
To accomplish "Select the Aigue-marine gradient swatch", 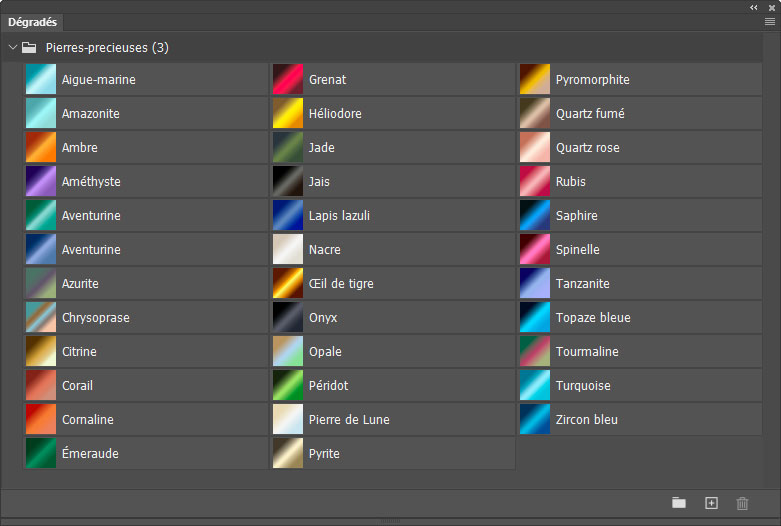I will 41,80.
